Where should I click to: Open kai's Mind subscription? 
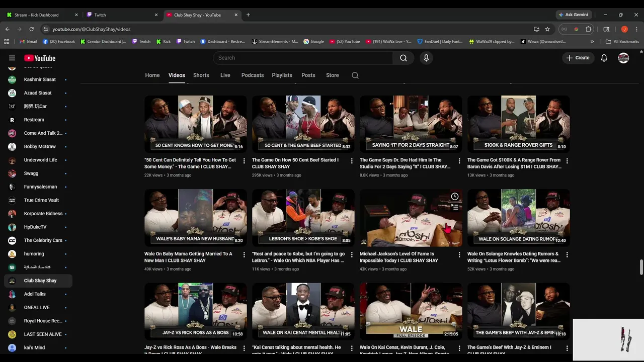tap(38, 347)
